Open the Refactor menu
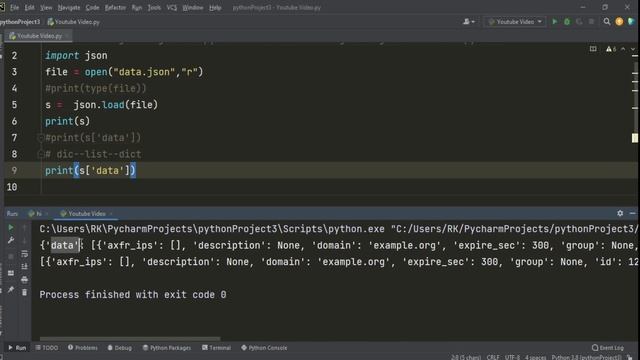 tap(116, 7)
